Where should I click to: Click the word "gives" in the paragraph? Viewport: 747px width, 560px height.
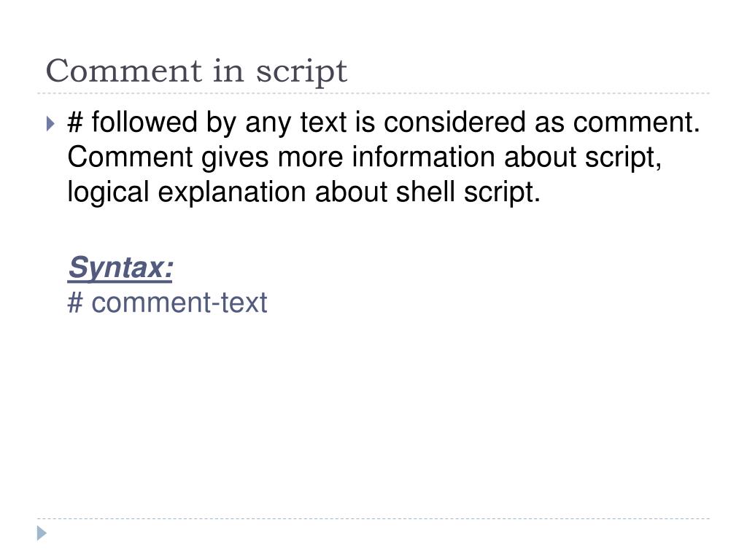pyautogui.click(x=234, y=158)
